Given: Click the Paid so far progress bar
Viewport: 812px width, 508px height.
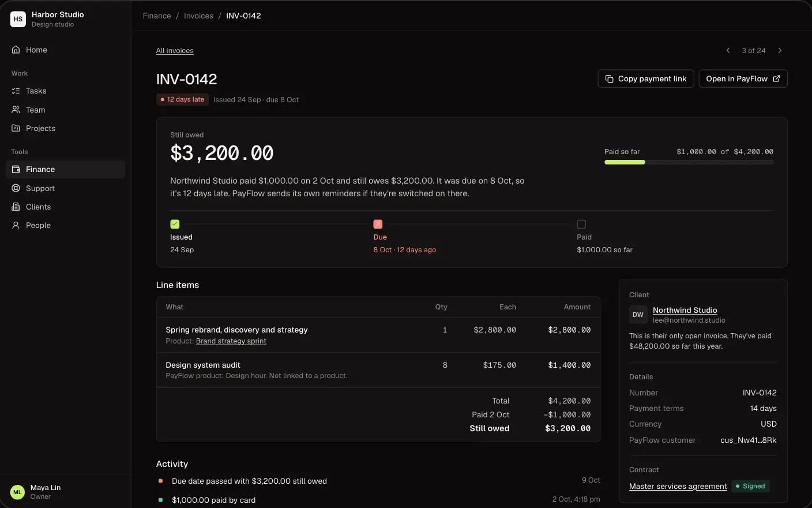Looking at the screenshot, I should pos(689,162).
